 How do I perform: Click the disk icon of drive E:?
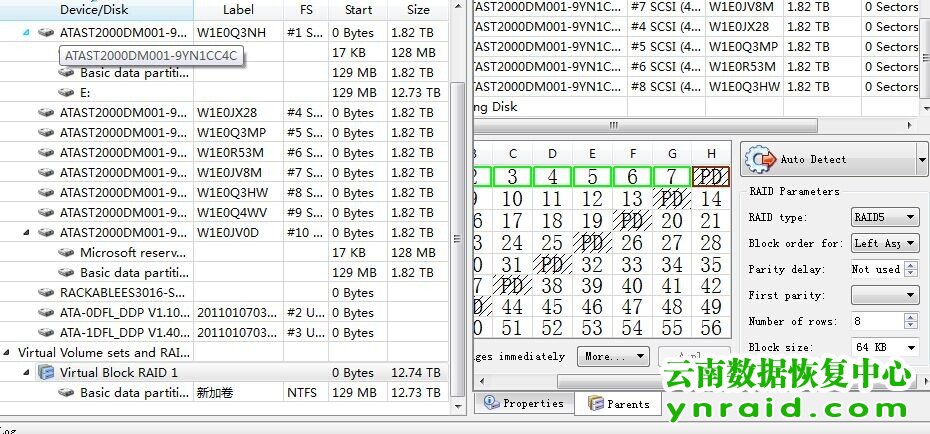[x=67, y=92]
